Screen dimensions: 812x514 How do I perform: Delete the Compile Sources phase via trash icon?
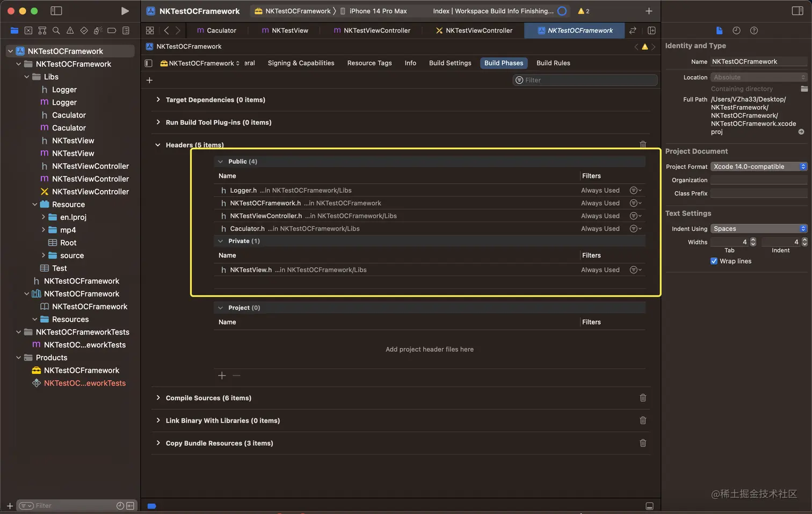pyautogui.click(x=643, y=398)
